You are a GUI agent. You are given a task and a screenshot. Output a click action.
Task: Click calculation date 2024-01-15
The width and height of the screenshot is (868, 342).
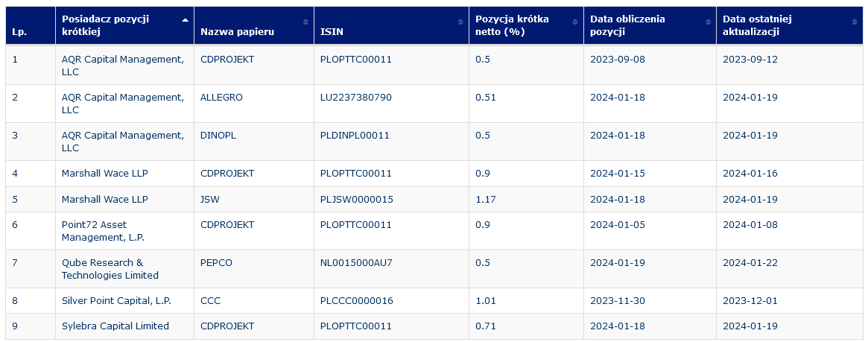point(617,174)
